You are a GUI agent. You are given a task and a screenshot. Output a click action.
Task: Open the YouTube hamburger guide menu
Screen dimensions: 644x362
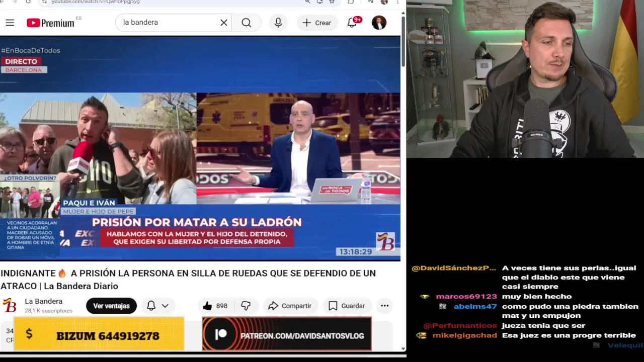click(10, 23)
